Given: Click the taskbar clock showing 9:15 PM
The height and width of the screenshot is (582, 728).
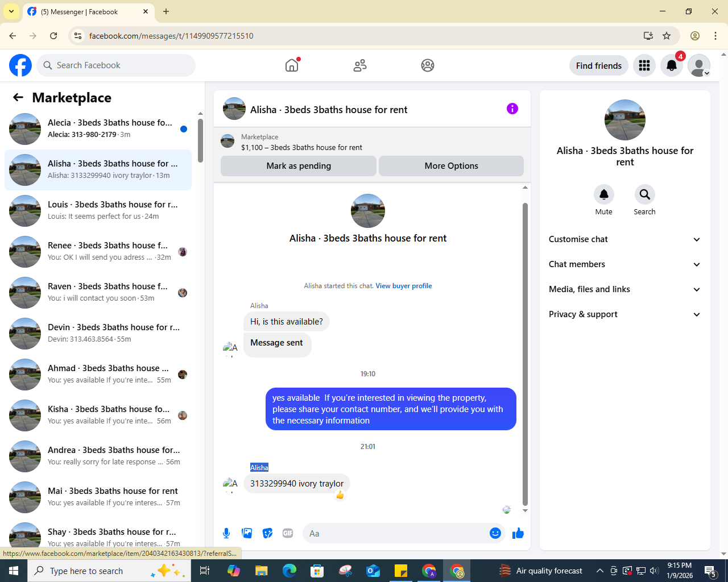Looking at the screenshot, I should [680, 571].
